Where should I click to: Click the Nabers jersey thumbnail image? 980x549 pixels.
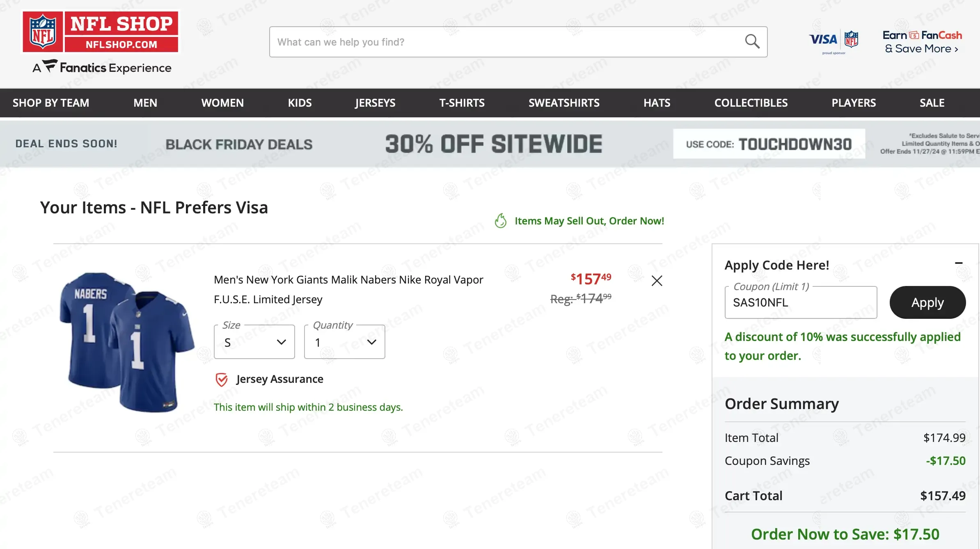click(x=126, y=341)
